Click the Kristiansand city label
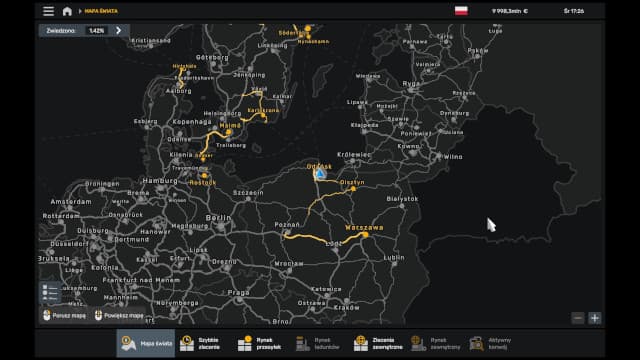640x360 pixels. pos(151,40)
